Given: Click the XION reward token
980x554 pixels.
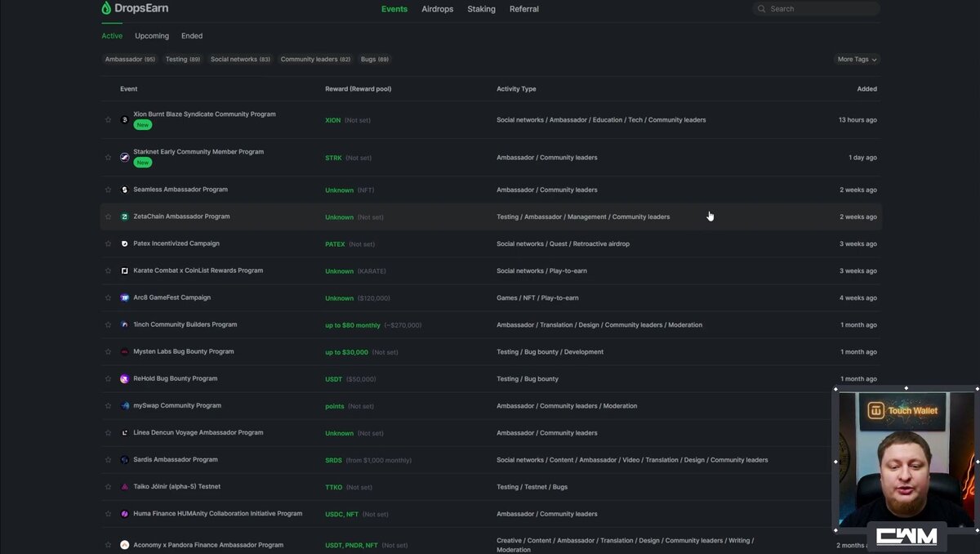Looking at the screenshot, I should pyautogui.click(x=333, y=120).
